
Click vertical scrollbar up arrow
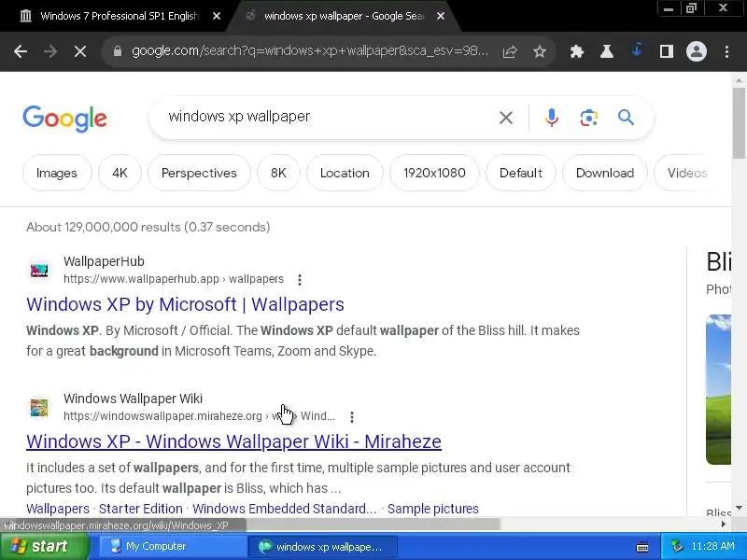[x=739, y=80]
